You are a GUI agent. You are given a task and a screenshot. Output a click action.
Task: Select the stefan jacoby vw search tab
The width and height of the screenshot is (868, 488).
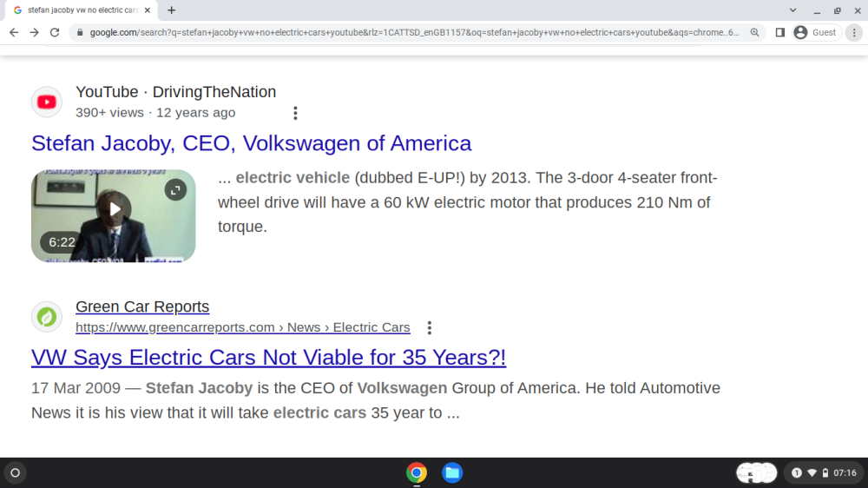tap(82, 10)
